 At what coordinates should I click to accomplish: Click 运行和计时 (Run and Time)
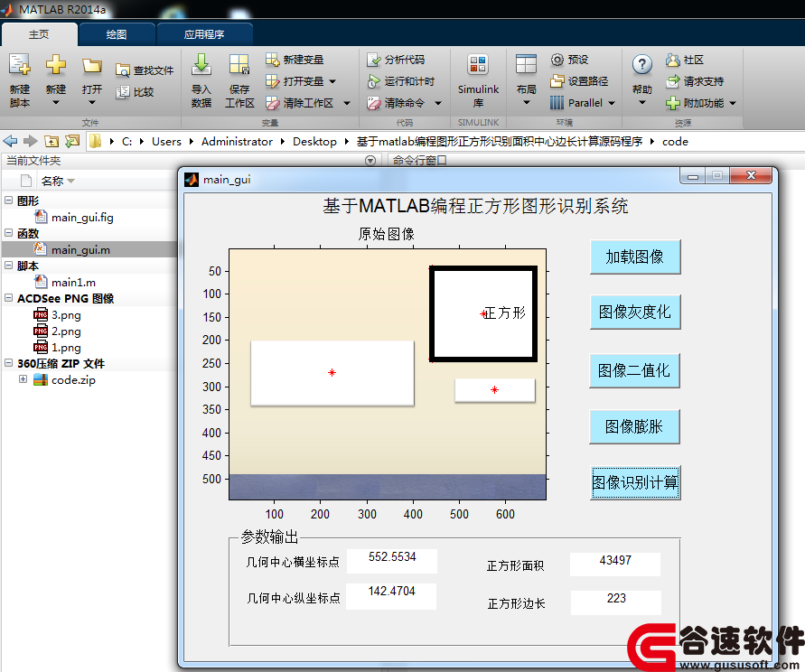click(x=401, y=81)
